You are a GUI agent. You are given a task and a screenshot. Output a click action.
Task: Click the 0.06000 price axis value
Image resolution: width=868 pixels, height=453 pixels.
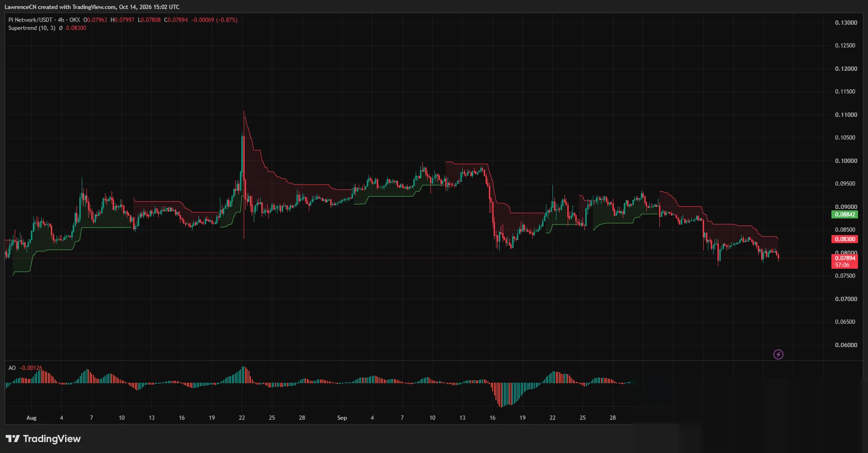click(x=846, y=345)
